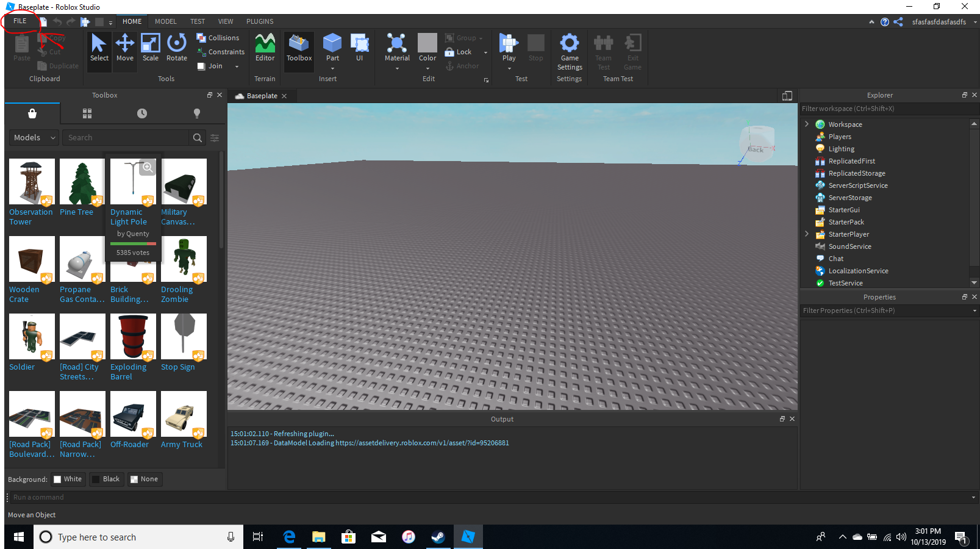
Task: Open Roblox Studio help icon
Action: point(885,22)
